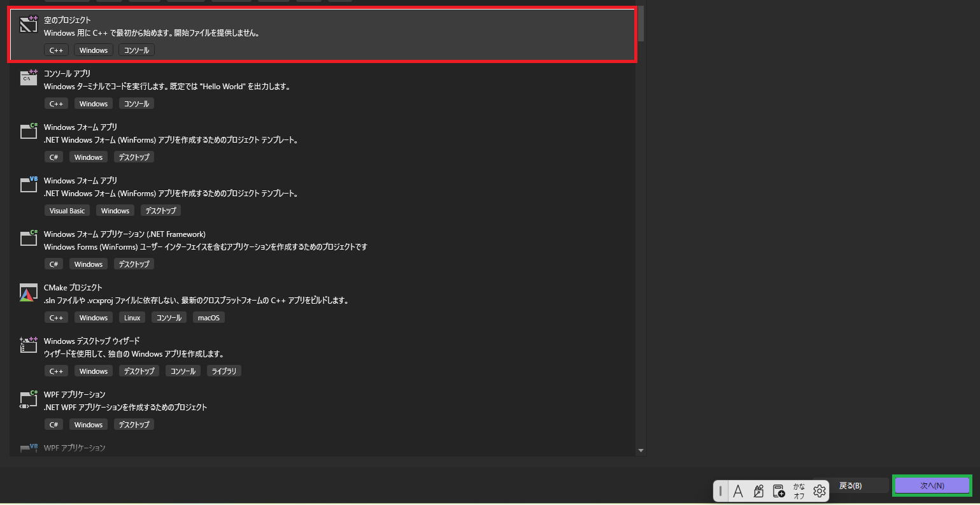Click the macOS tag on CMake project
Screen dimensions: 980x505
pyautogui.click(x=208, y=318)
